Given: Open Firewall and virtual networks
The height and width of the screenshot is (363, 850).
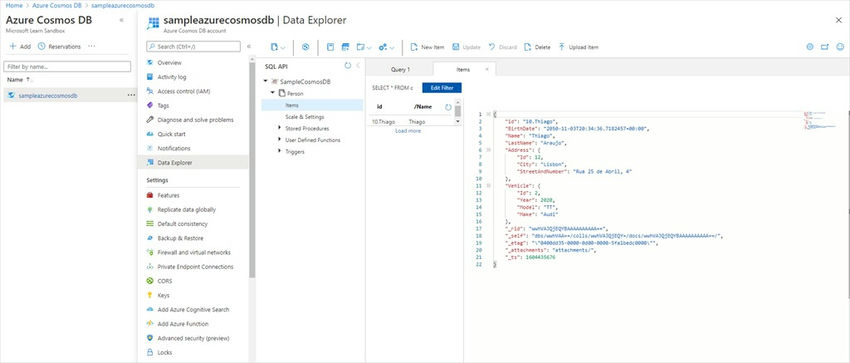Looking at the screenshot, I should click(194, 252).
